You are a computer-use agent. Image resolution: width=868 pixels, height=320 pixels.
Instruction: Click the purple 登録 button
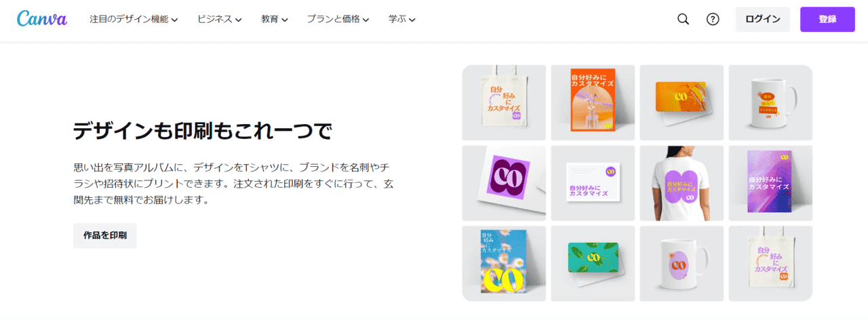click(827, 19)
